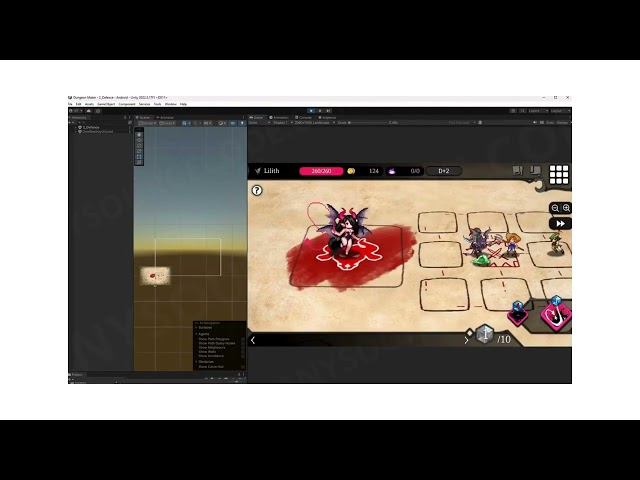Click the purple soul icon in game HUD

[x=392, y=171]
